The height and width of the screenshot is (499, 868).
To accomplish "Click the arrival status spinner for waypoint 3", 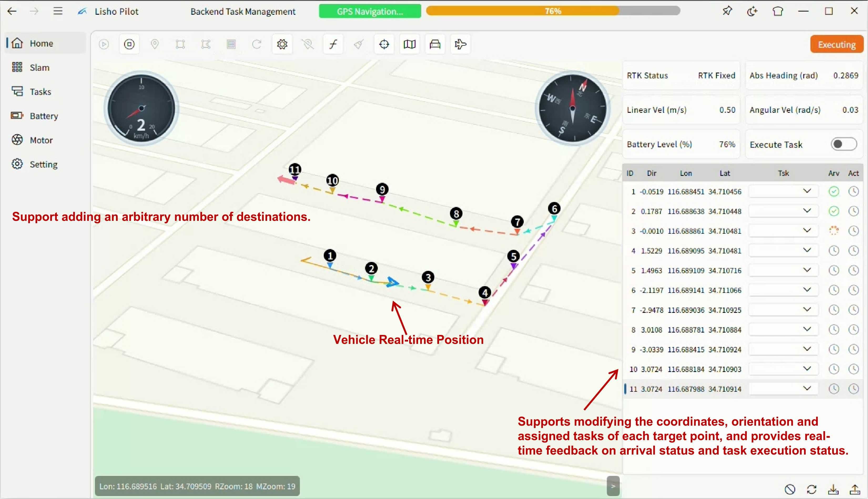I will [834, 231].
